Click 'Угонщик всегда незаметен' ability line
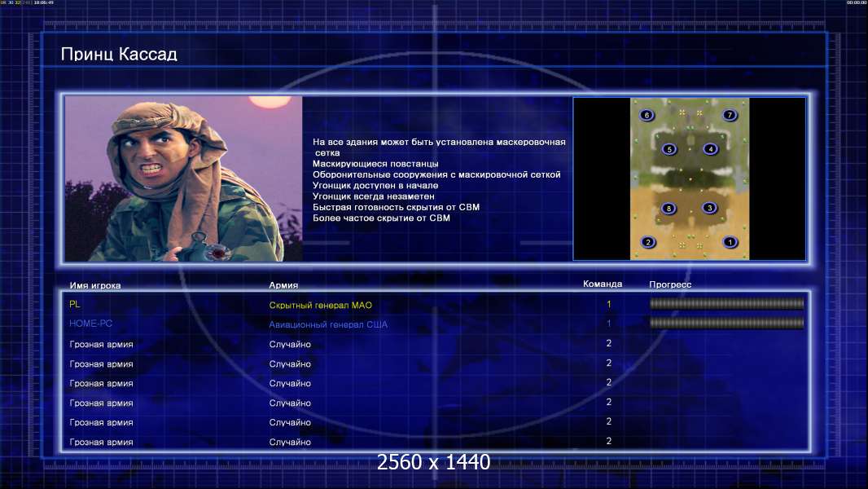 point(374,196)
